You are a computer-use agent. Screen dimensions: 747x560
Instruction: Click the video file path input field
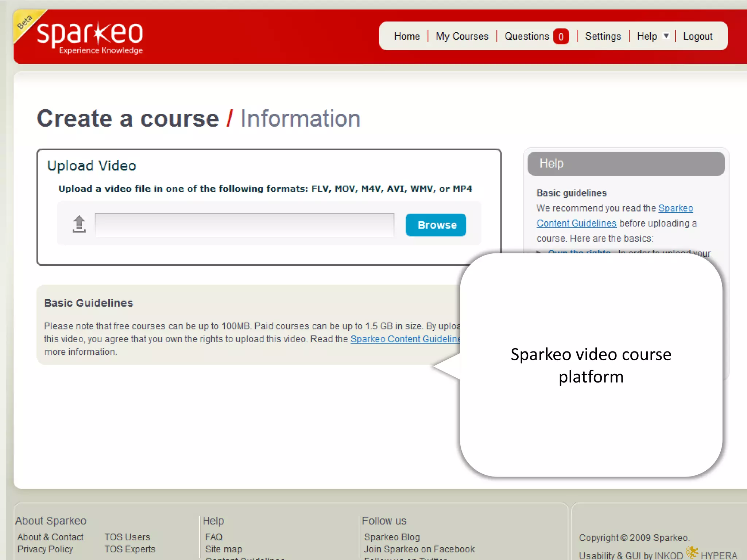[244, 225]
